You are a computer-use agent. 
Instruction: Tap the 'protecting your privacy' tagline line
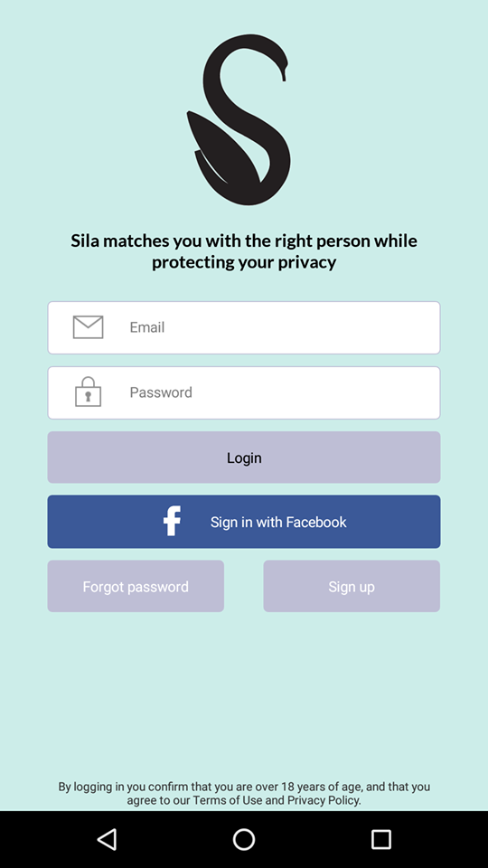click(244, 262)
